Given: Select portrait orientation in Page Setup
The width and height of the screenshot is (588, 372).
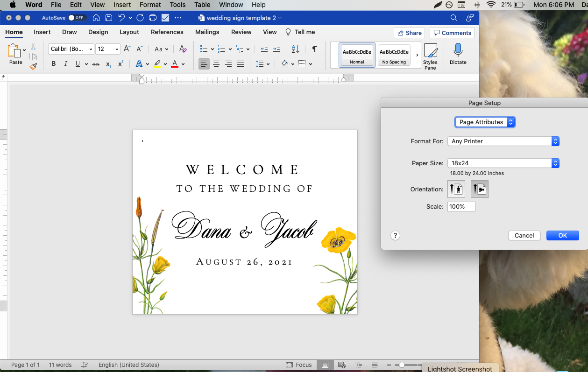Looking at the screenshot, I should coord(456,189).
